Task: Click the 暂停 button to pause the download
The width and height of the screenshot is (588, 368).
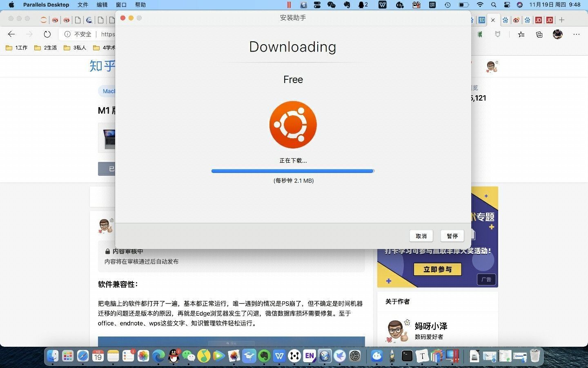Action: [452, 236]
